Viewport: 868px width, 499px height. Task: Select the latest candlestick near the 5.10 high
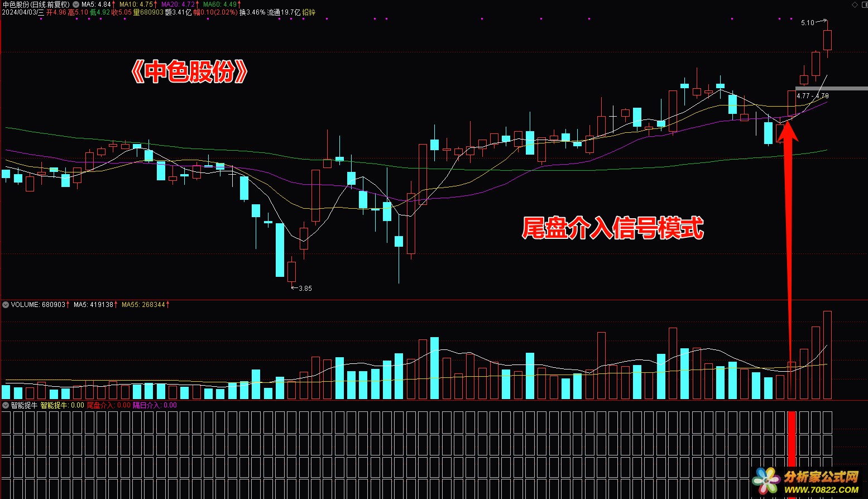pos(827,39)
